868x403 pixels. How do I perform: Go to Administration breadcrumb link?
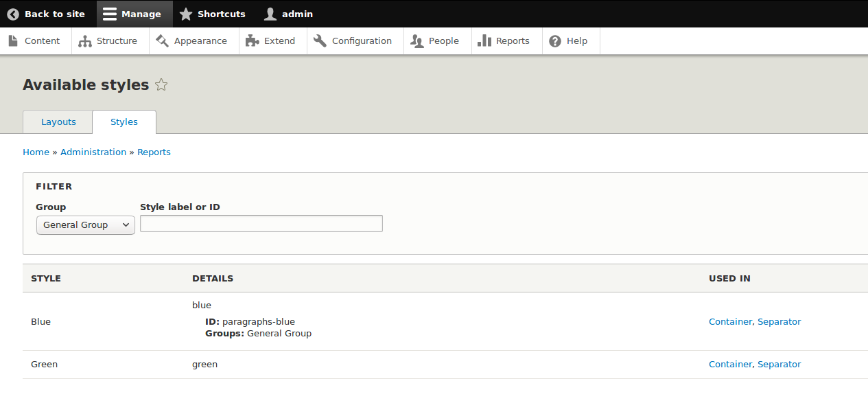click(93, 152)
